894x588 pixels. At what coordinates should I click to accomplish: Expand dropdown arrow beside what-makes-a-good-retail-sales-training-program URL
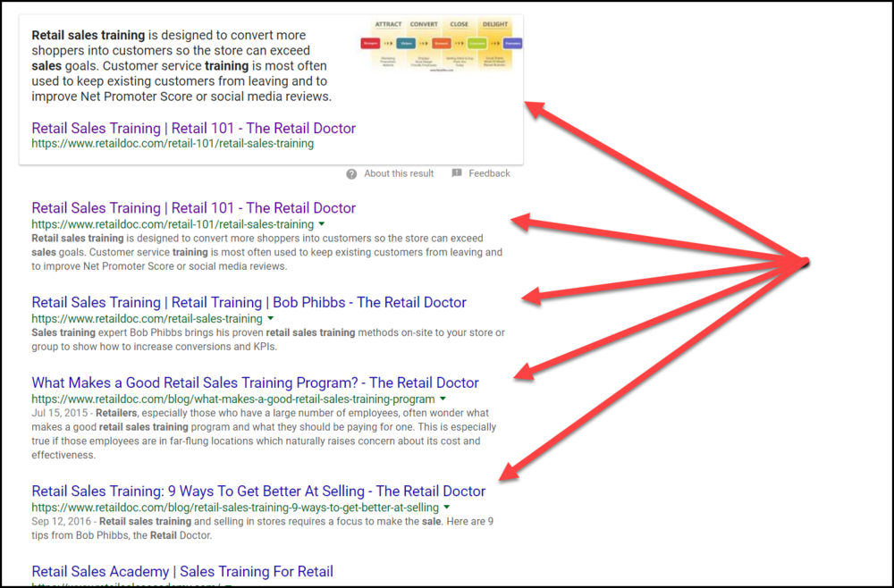tap(443, 399)
